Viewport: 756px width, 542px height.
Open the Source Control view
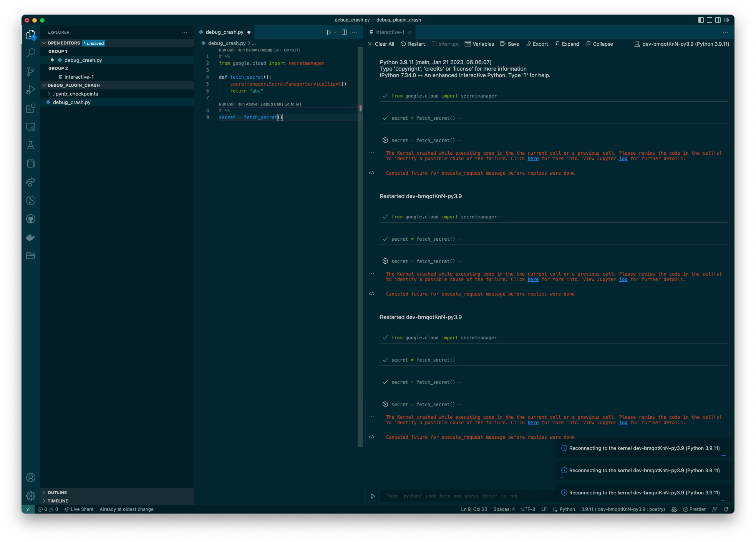tap(31, 71)
